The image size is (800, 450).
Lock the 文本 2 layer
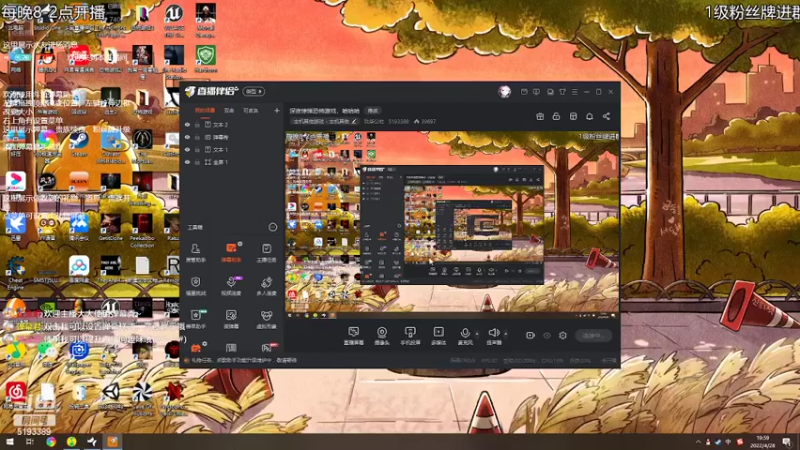[x=197, y=124]
